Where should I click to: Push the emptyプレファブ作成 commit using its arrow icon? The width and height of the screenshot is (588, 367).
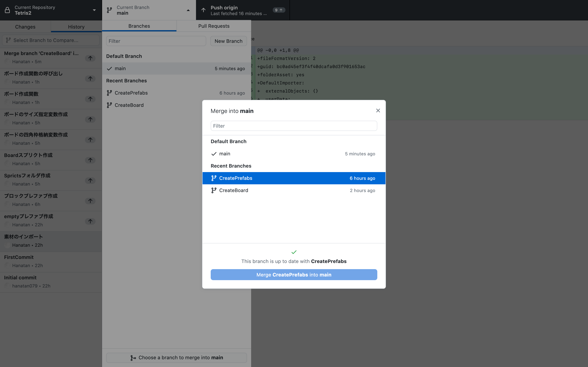(x=90, y=221)
